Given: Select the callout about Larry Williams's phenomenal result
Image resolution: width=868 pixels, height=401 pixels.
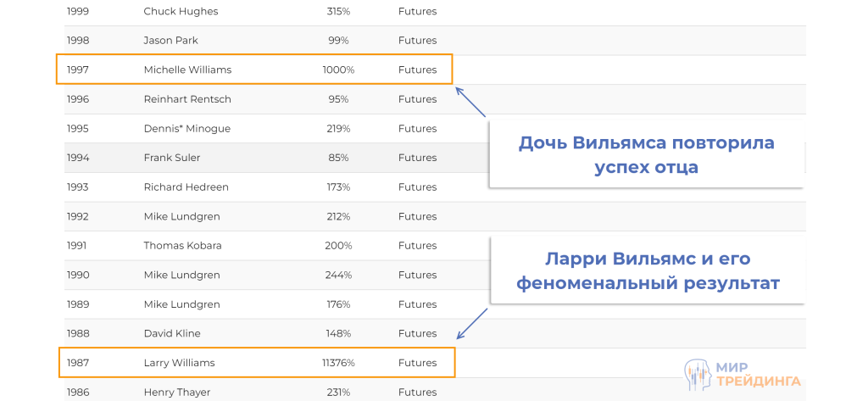Looking at the screenshot, I should tap(646, 271).
